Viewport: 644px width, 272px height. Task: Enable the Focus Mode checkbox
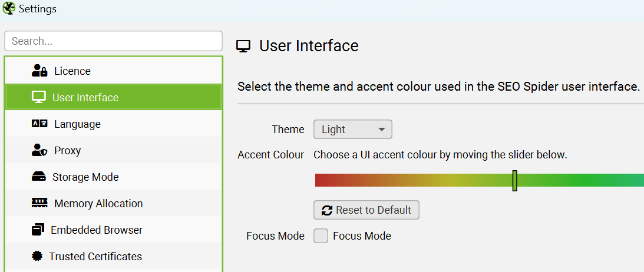(x=321, y=236)
